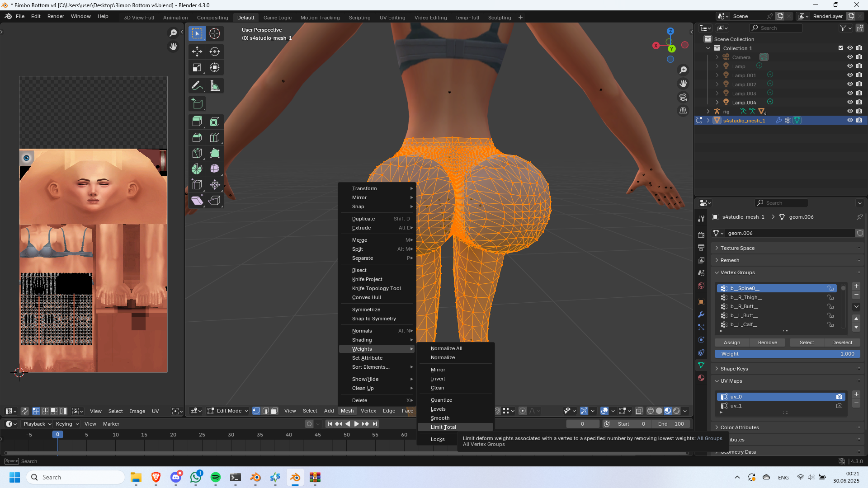The width and height of the screenshot is (868, 488).
Task: Select the Scale tool in viewport toolbar
Action: [197, 68]
